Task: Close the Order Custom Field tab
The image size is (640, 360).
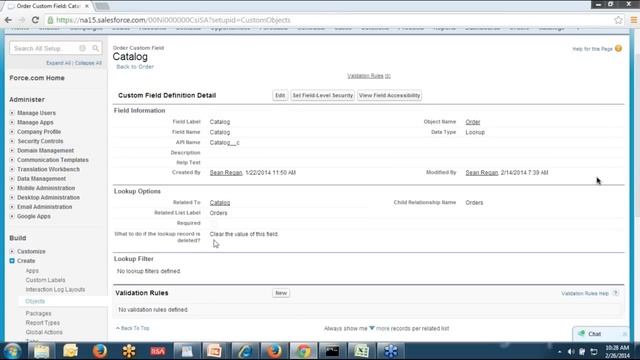Action: [x=87, y=6]
